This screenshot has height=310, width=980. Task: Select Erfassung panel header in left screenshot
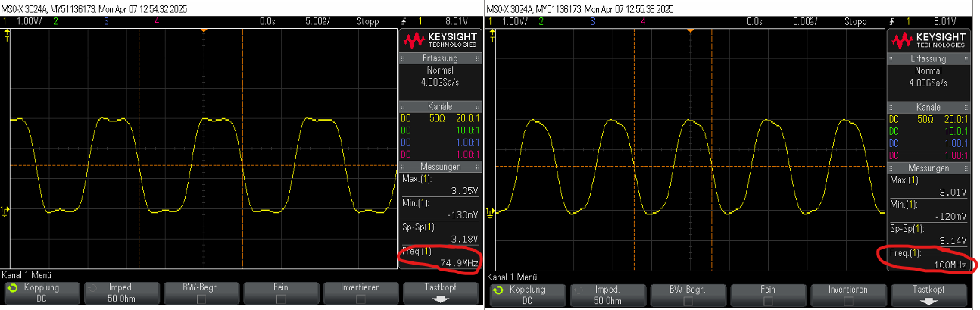pos(440,58)
